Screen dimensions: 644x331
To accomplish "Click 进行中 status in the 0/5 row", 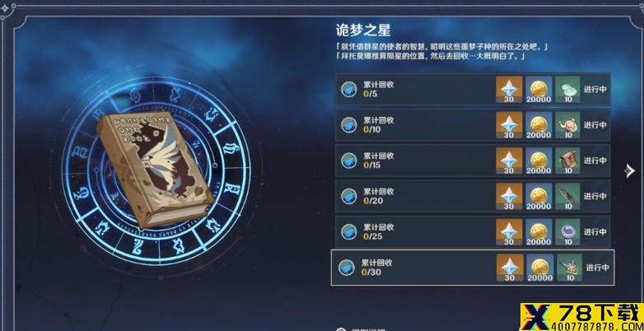I will tap(595, 89).
